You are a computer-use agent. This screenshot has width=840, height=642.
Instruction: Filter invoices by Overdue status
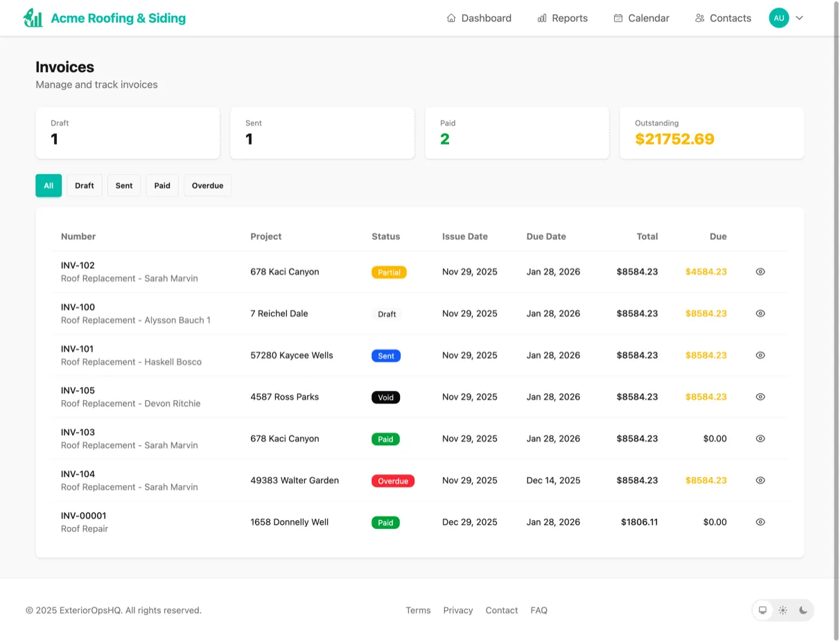(x=207, y=185)
